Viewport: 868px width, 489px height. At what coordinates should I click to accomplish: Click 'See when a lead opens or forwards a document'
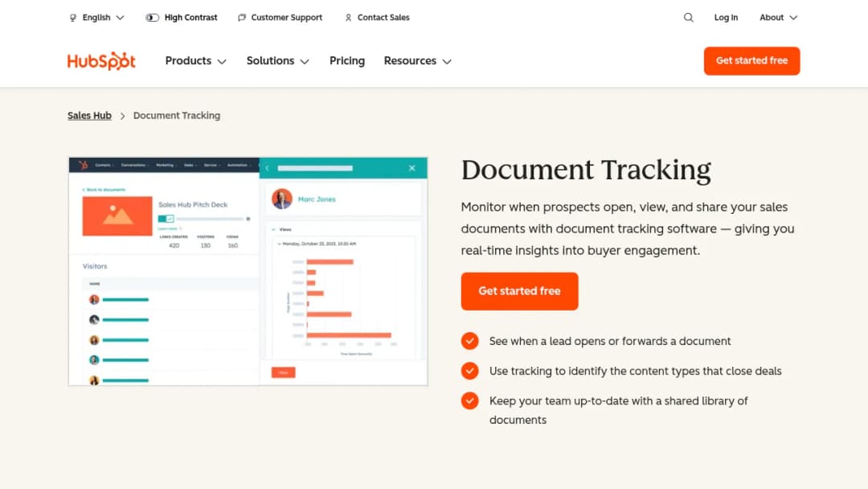pyautogui.click(x=610, y=341)
